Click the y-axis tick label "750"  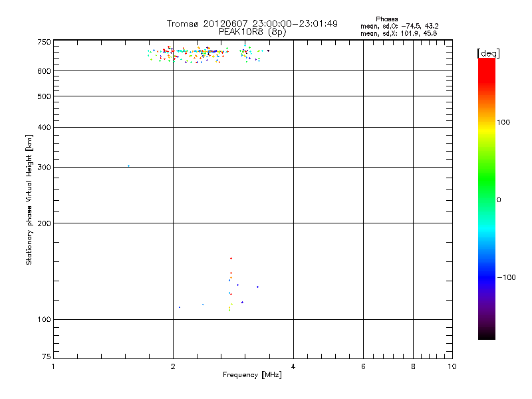[44, 42]
